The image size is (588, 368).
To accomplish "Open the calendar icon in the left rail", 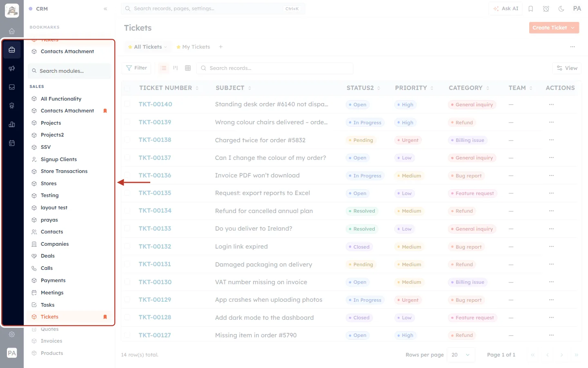I will [12, 143].
